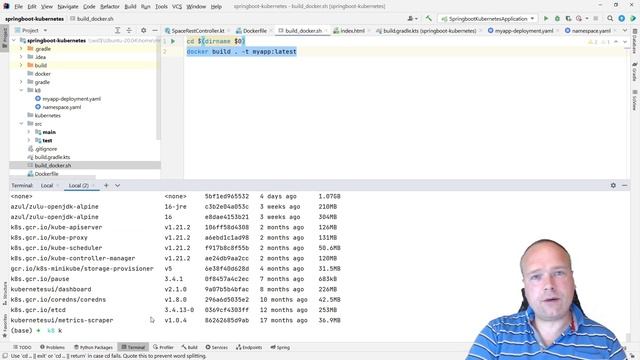Start debugging with the bug icon
640x360 pixels.
point(557,18)
